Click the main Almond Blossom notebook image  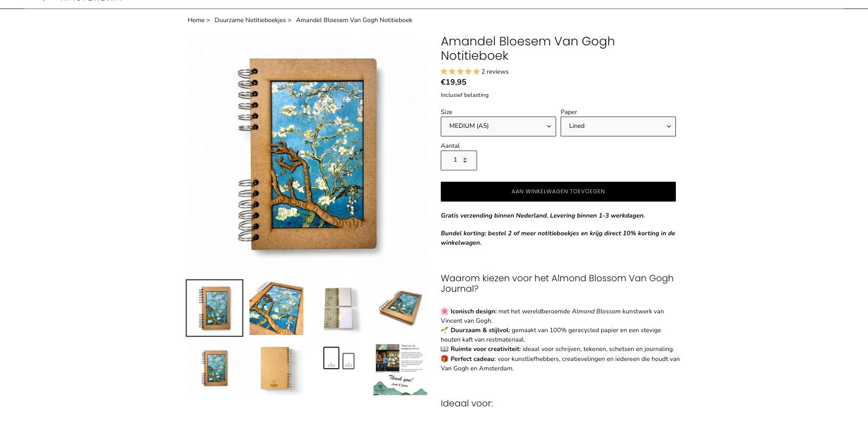click(307, 153)
